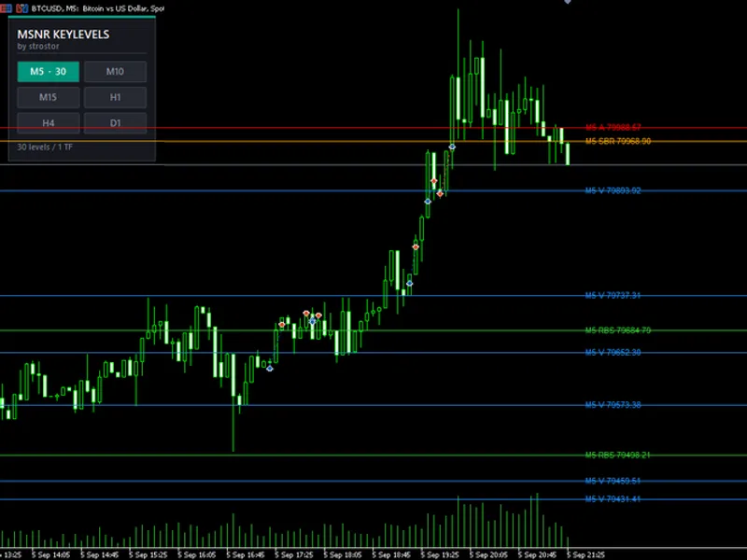Select the M5 V 79652.30 level label
Image resolution: width=747 pixels, height=560 pixels.
[613, 353]
